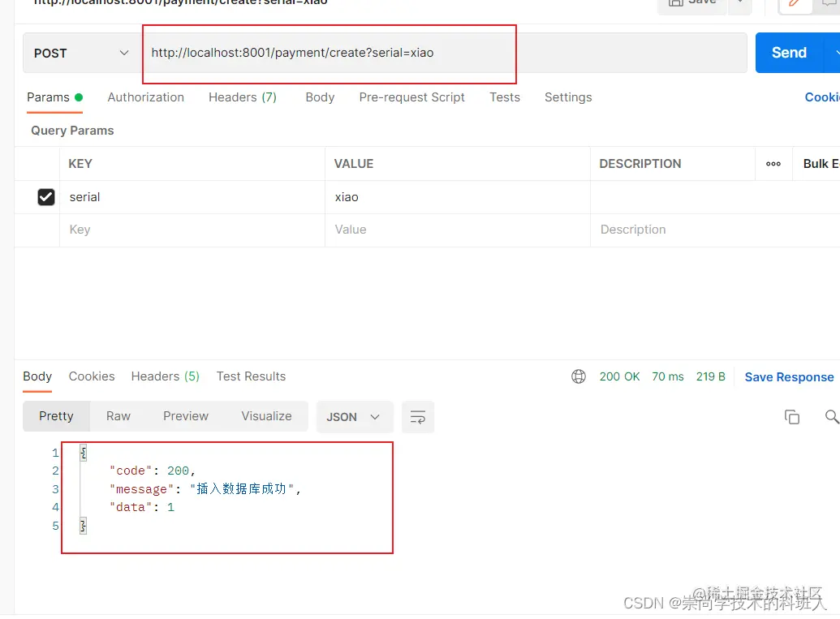
Task: Open the Cookies link
Action: pos(822,97)
